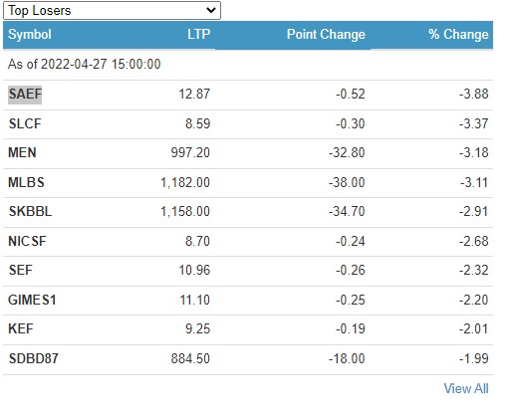Open GIMES1 stock page
The width and height of the screenshot is (510, 420).
point(32,301)
